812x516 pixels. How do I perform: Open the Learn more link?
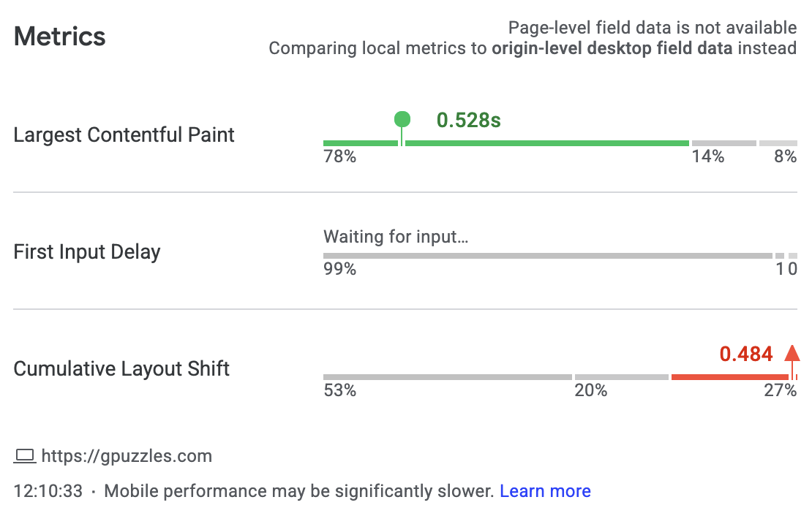(545, 491)
